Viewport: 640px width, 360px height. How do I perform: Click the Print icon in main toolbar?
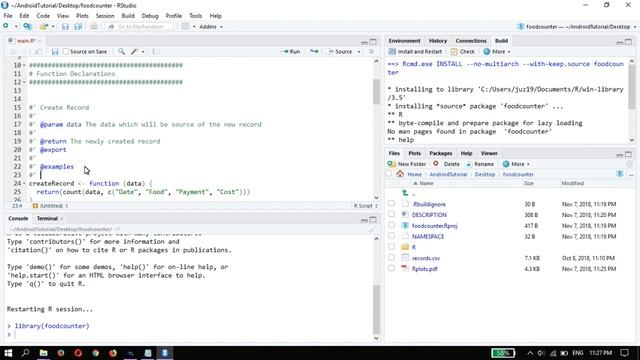(94, 27)
